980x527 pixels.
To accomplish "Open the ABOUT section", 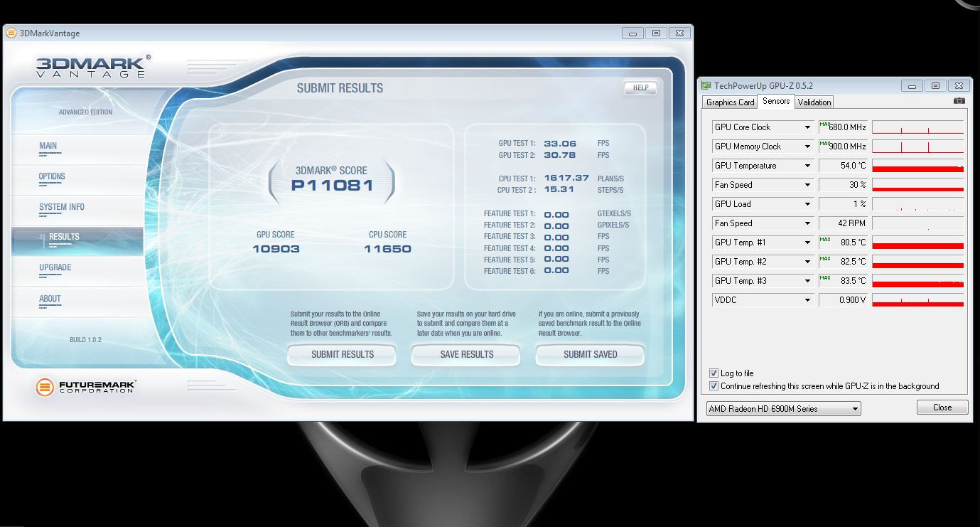I will coord(77,302).
